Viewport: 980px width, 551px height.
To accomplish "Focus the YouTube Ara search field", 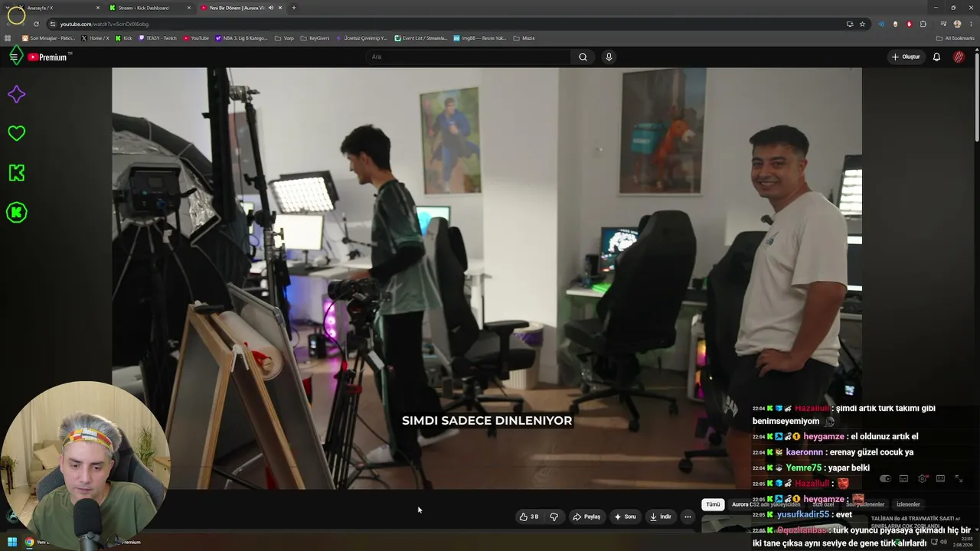I will pos(469,57).
